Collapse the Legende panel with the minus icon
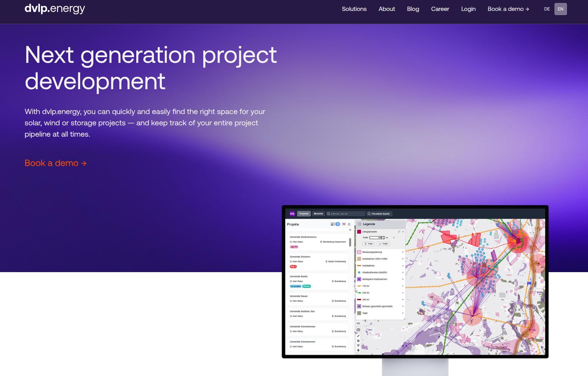Screen dimensions: 588x376 click(360, 224)
